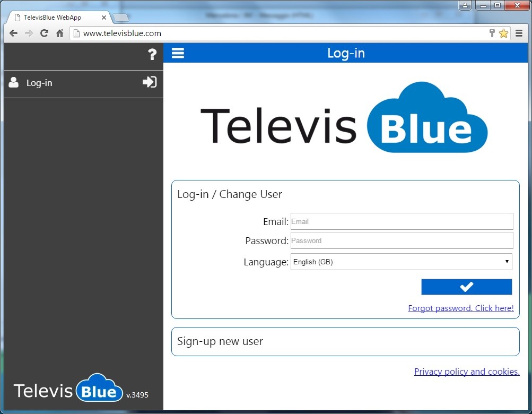The width and height of the screenshot is (532, 414).
Task: Click the sidebar Televis Blue logo
Action: (68, 387)
